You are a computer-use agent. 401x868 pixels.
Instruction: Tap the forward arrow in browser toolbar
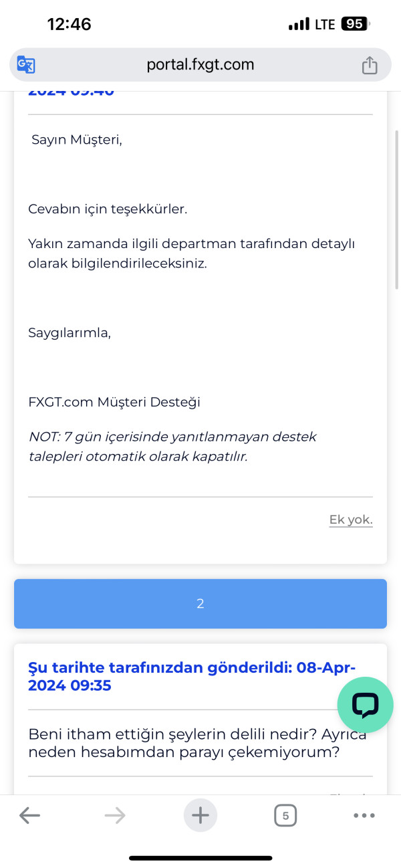[115, 815]
